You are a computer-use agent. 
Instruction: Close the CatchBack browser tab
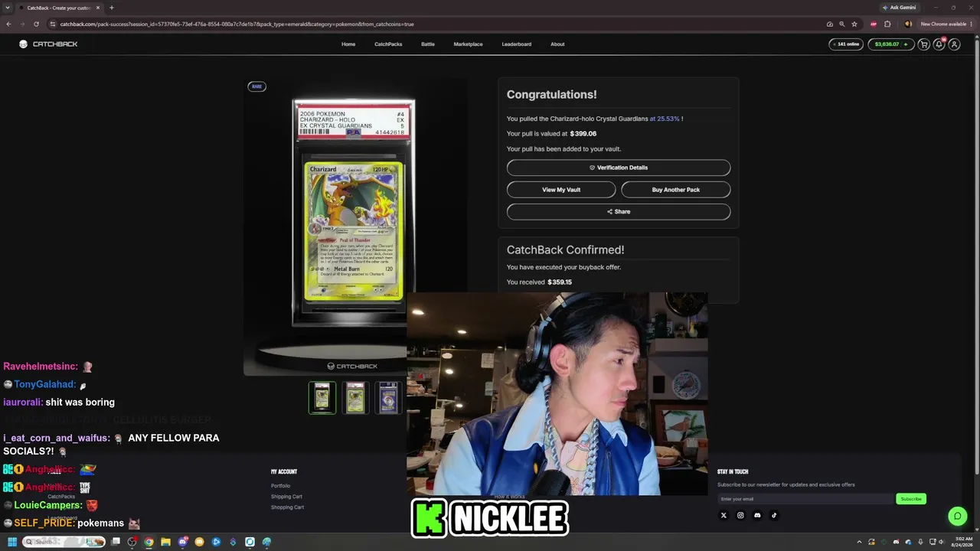[x=98, y=8]
